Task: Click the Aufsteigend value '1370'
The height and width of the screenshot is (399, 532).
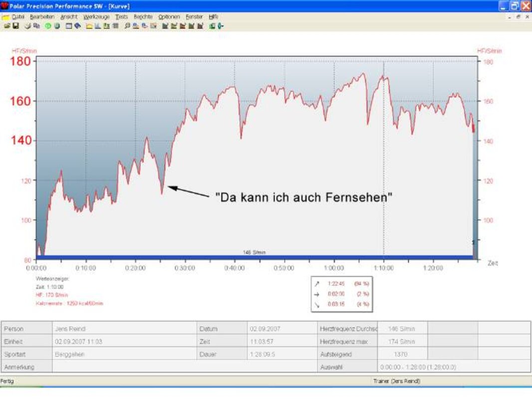Action: [x=402, y=354]
